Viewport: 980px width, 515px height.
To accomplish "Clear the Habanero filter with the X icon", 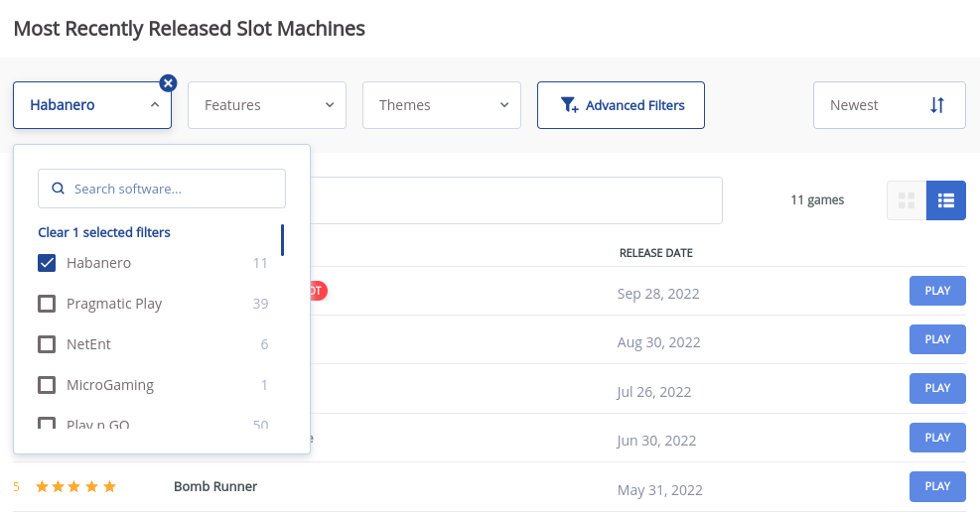I will click(169, 83).
